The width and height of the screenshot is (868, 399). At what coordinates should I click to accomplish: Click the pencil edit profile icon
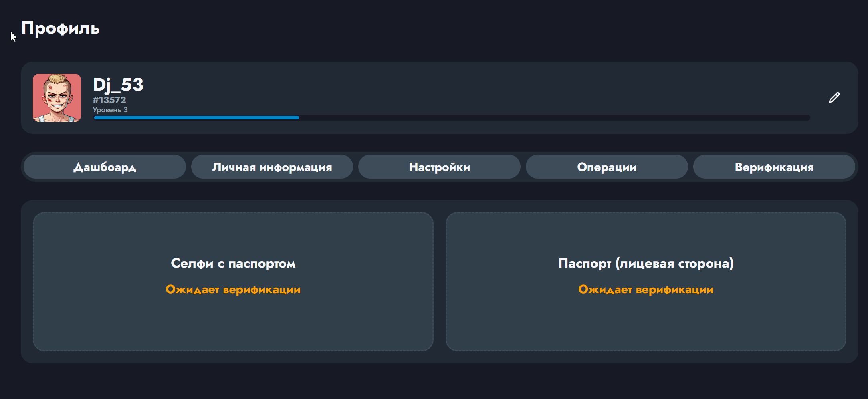(x=834, y=98)
